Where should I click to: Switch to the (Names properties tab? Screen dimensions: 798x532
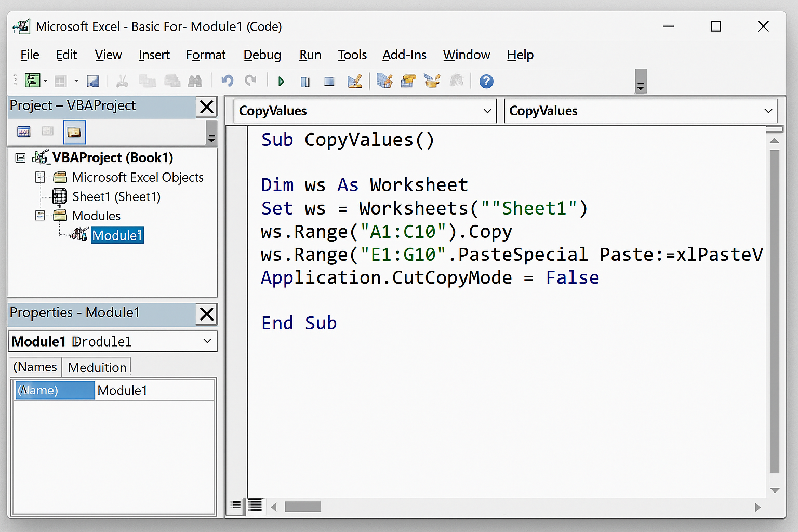point(35,367)
